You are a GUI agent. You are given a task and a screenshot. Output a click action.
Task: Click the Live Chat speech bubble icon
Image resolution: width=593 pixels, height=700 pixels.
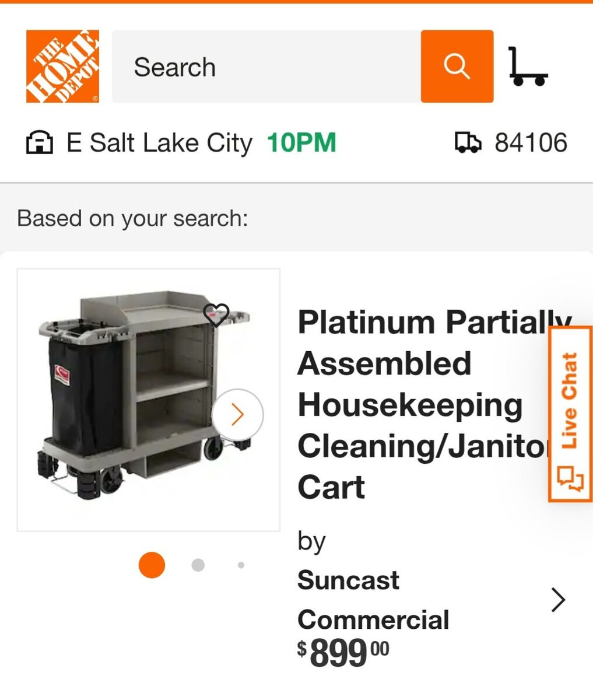(x=570, y=478)
